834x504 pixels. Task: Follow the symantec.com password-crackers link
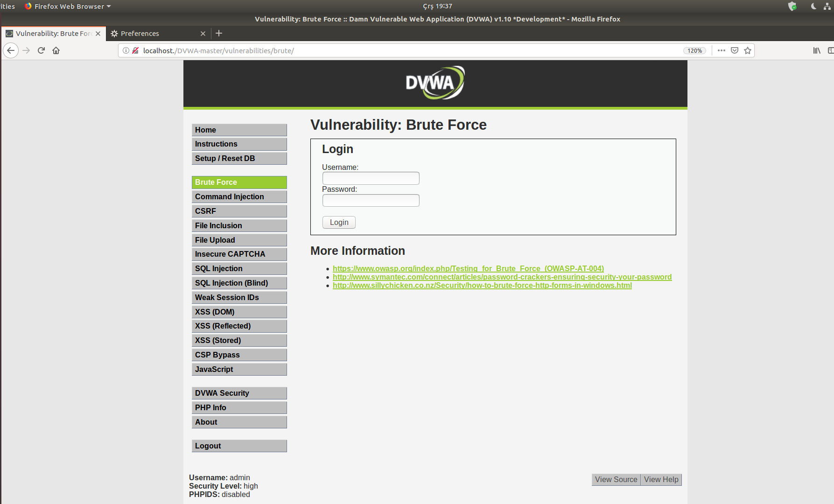(502, 277)
